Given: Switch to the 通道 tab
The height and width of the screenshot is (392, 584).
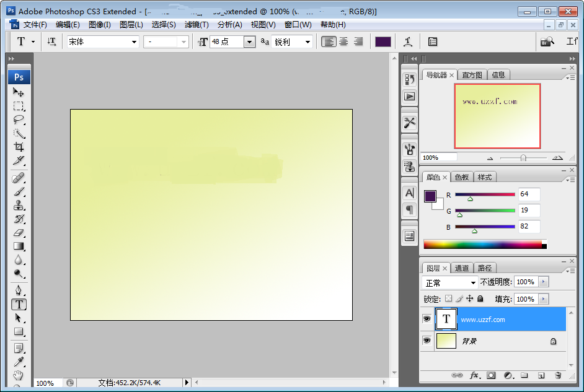Looking at the screenshot, I should pos(462,268).
